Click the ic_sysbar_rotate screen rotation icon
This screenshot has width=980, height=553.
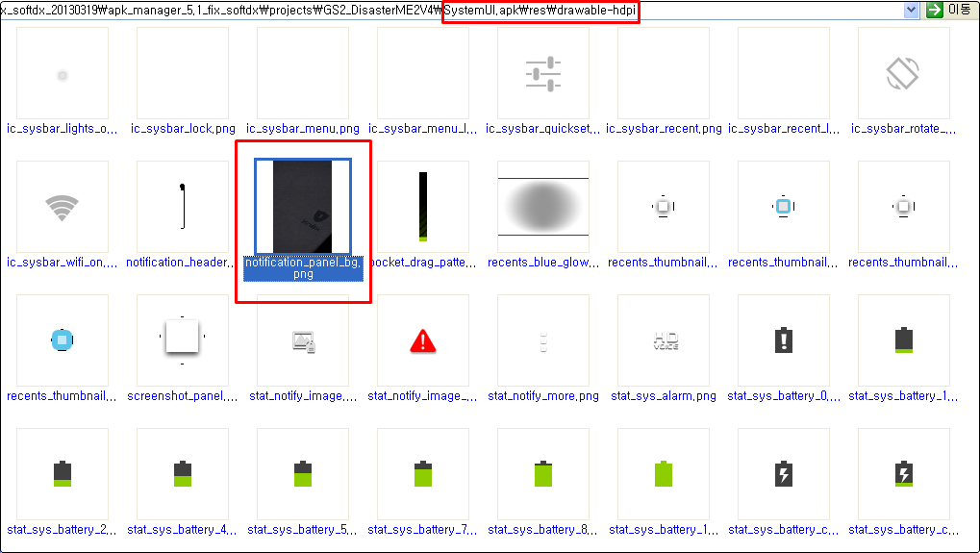pyautogui.click(x=902, y=74)
